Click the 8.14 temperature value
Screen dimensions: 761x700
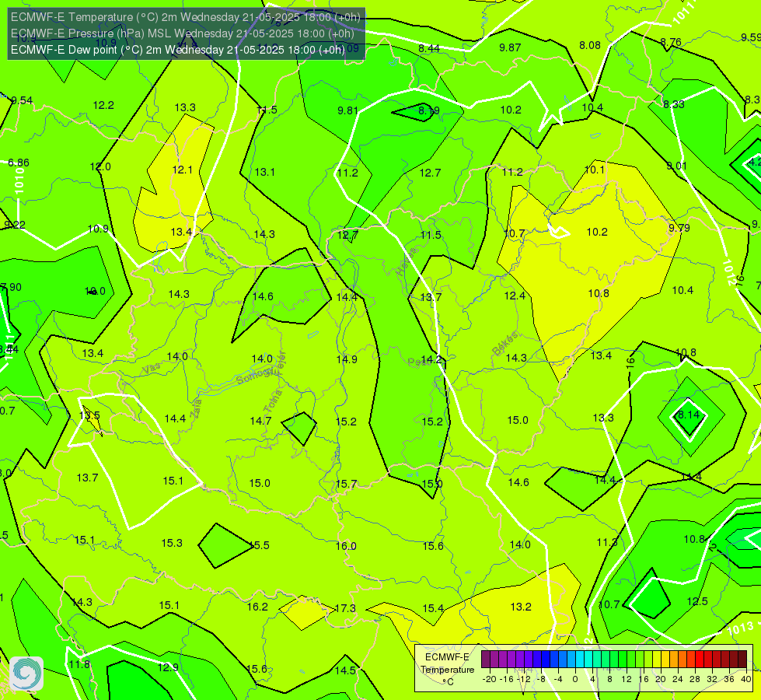pyautogui.click(x=688, y=415)
